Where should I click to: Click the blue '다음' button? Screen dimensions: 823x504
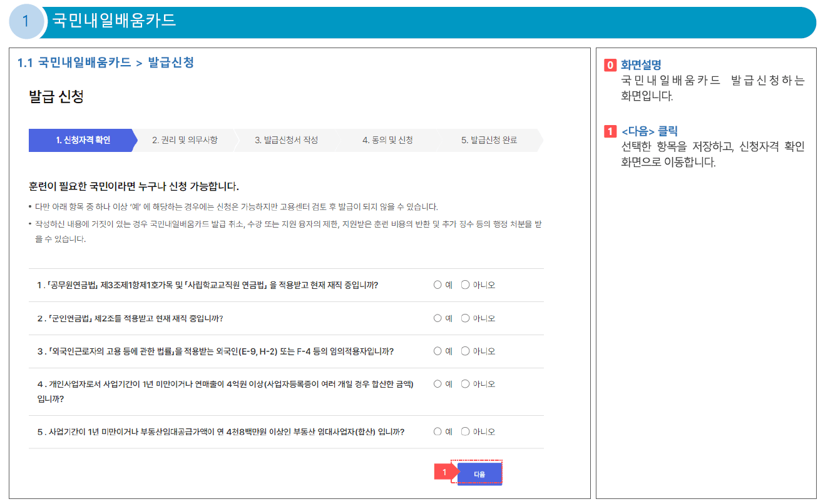[479, 473]
